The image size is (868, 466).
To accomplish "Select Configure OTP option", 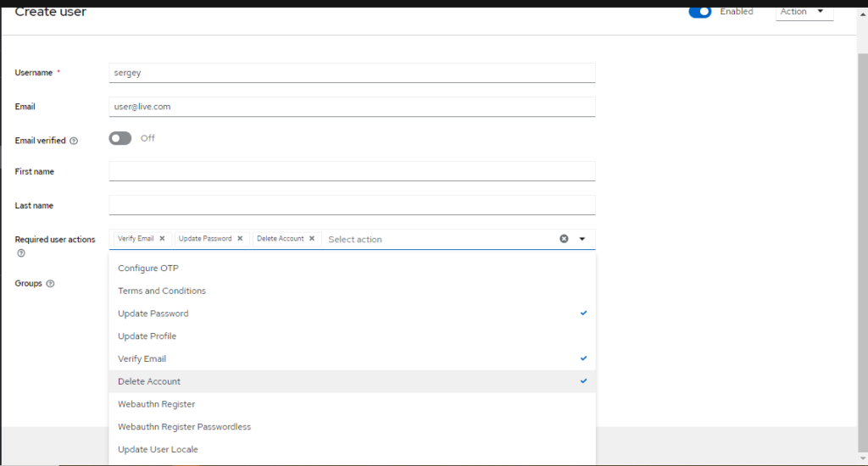I will coord(148,269).
